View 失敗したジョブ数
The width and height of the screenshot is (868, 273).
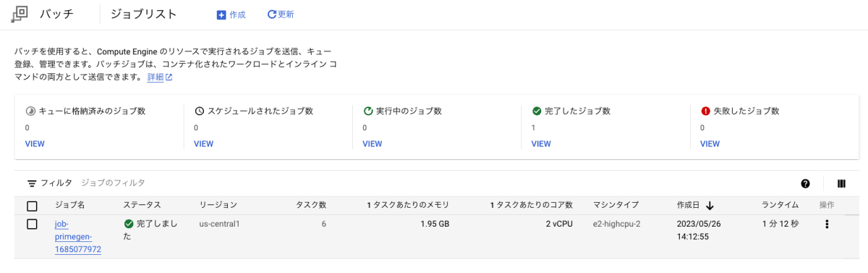point(710,143)
